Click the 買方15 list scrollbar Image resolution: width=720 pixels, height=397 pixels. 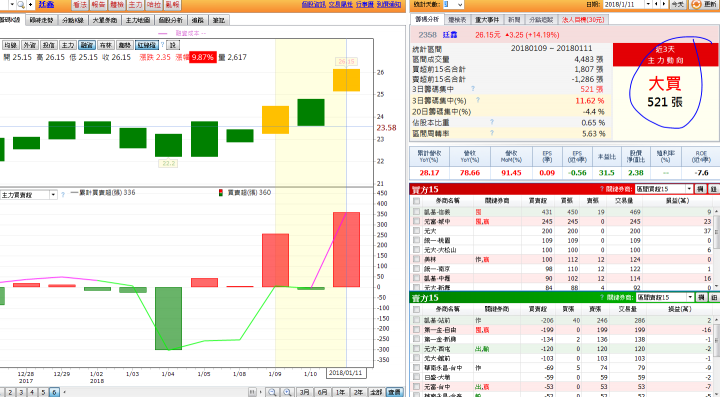pyautogui.click(x=717, y=248)
